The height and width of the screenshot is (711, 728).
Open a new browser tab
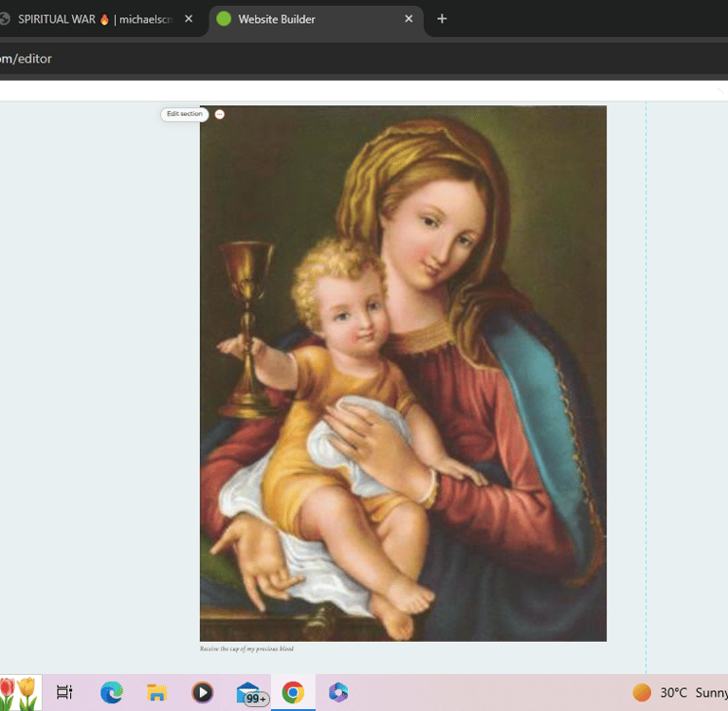[442, 19]
